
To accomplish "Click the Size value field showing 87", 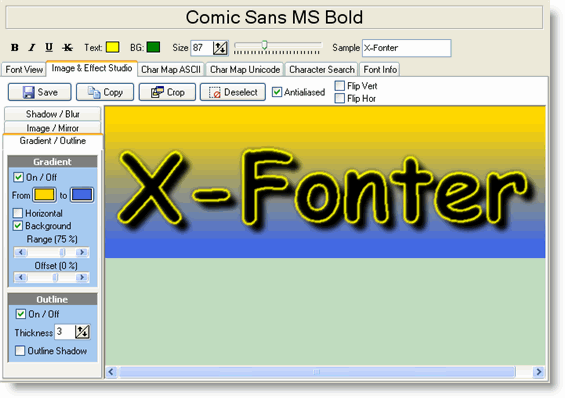I will click(202, 48).
